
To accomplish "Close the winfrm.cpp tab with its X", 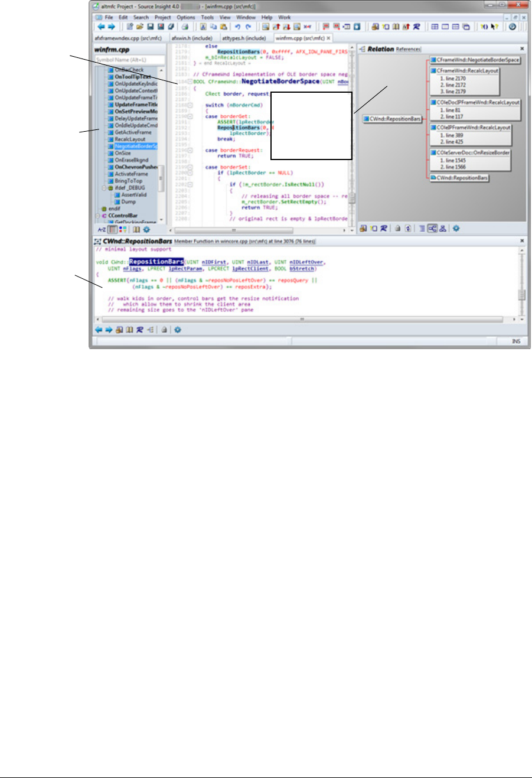I will [329, 38].
